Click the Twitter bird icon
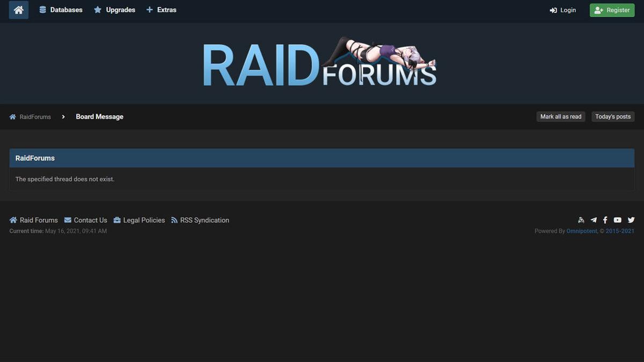The height and width of the screenshot is (362, 644). [x=631, y=219]
